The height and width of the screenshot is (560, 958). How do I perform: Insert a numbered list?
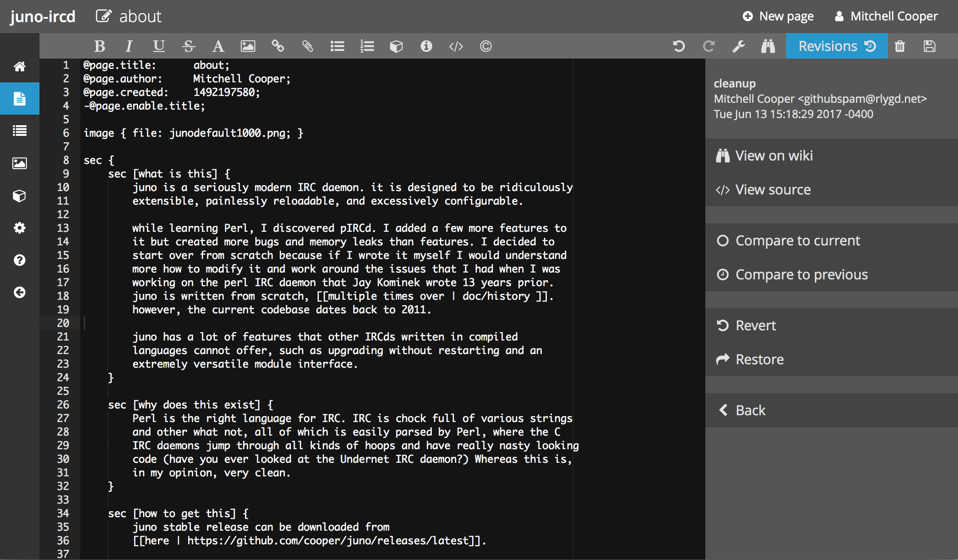click(x=367, y=46)
